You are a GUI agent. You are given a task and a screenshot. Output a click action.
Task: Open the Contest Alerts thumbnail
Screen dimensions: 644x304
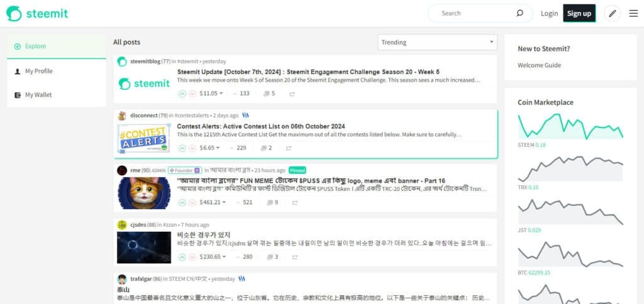pyautogui.click(x=144, y=139)
